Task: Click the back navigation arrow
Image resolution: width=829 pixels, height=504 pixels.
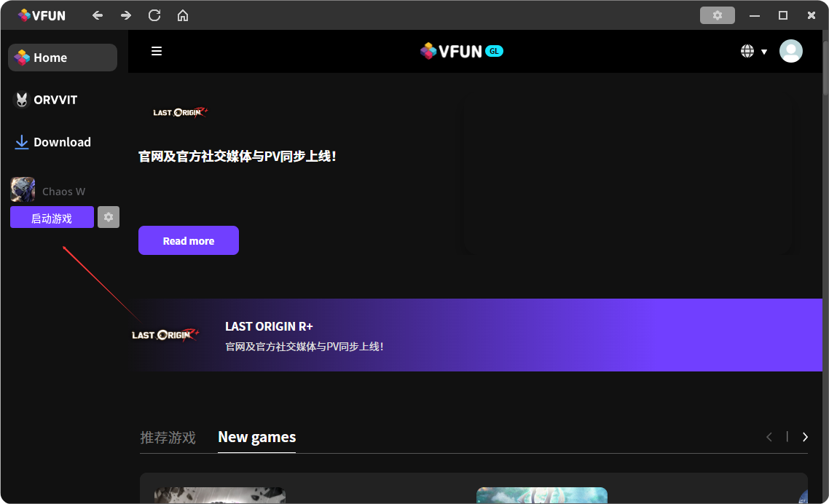Action: 98,15
